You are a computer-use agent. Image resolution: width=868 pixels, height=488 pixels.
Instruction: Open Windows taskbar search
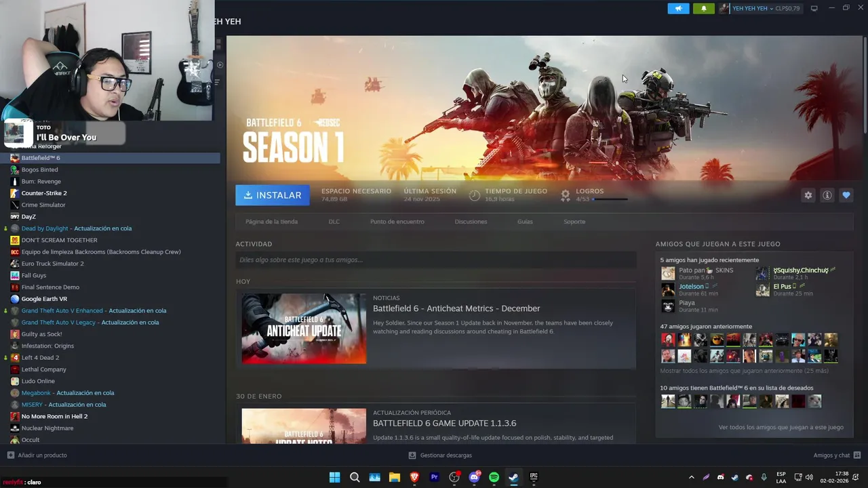tap(355, 477)
